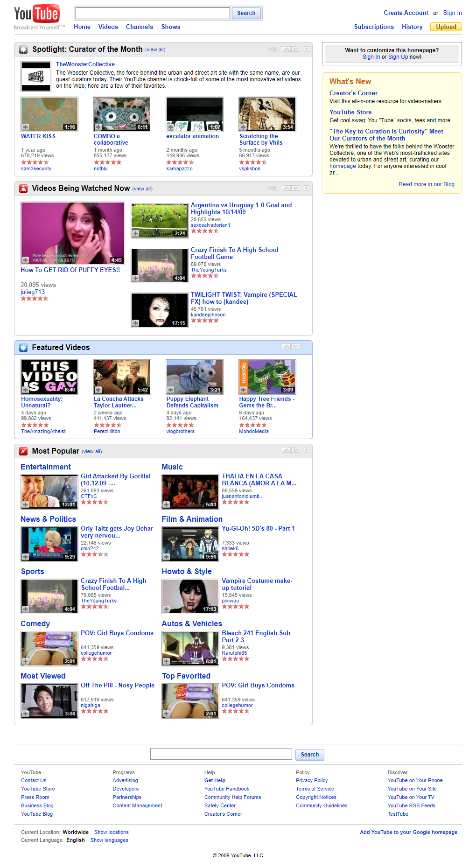476x868 pixels.
Task: Move the Most Popular module down
Action: coord(295,450)
